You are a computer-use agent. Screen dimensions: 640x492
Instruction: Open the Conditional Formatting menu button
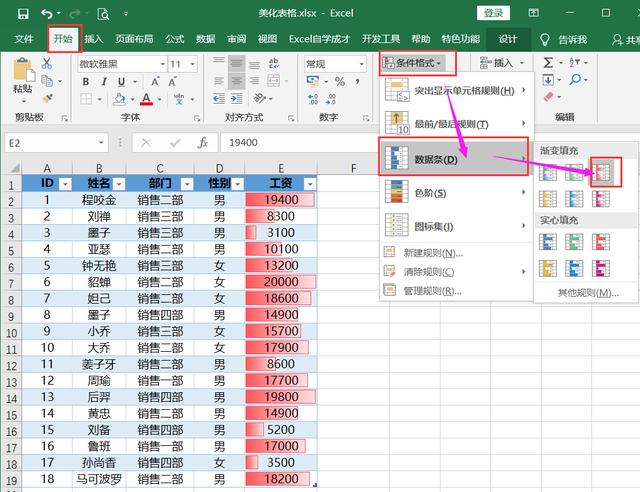pos(413,63)
